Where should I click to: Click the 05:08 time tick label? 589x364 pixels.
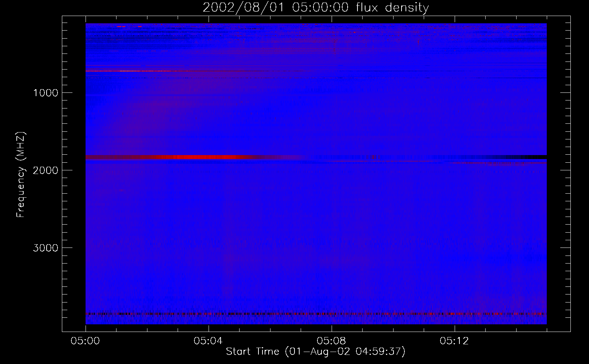click(332, 341)
